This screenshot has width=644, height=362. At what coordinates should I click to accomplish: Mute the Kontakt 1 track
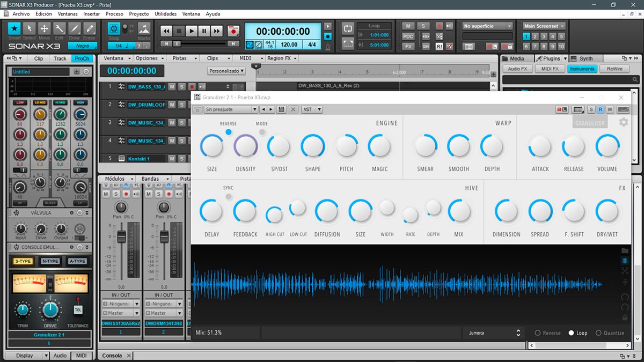click(172, 159)
